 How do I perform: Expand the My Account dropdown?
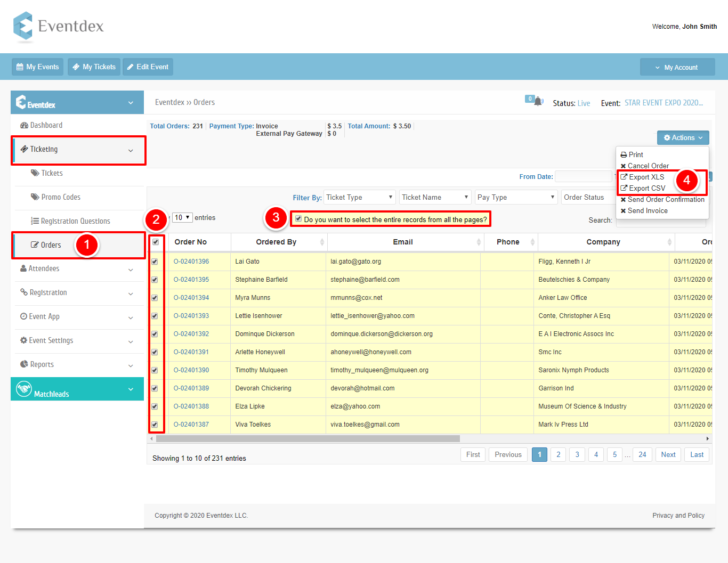[x=677, y=67]
